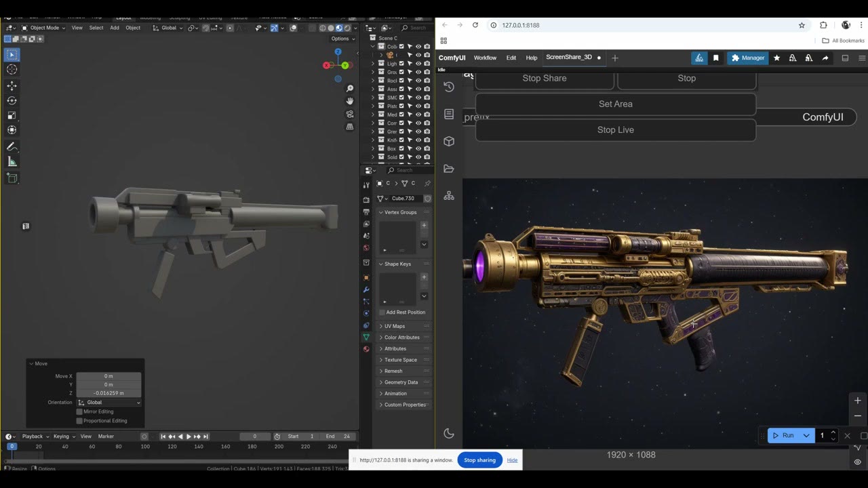Image resolution: width=868 pixels, height=488 pixels.
Task: Open ComfyUI workflows folder icon
Action: pos(449,169)
